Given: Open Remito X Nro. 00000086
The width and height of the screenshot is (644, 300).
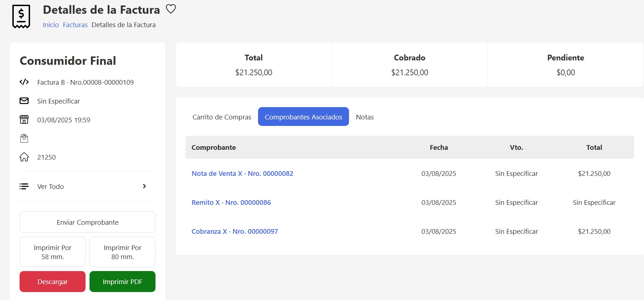Looking at the screenshot, I should [231, 203].
